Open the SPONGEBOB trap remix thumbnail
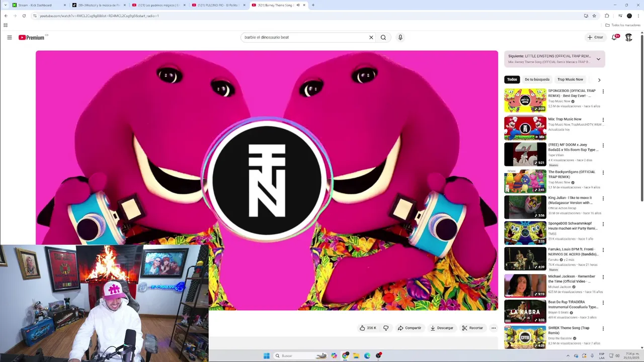Image resolution: width=644 pixels, height=362 pixels. tap(525, 100)
